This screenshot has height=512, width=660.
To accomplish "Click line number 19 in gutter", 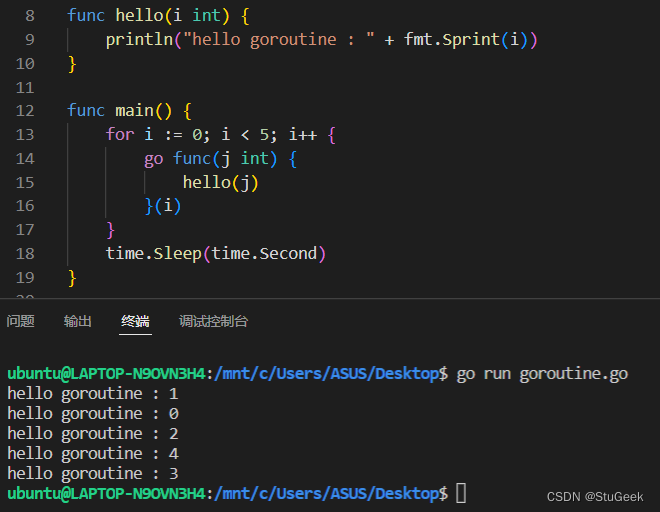I will coord(25,278).
